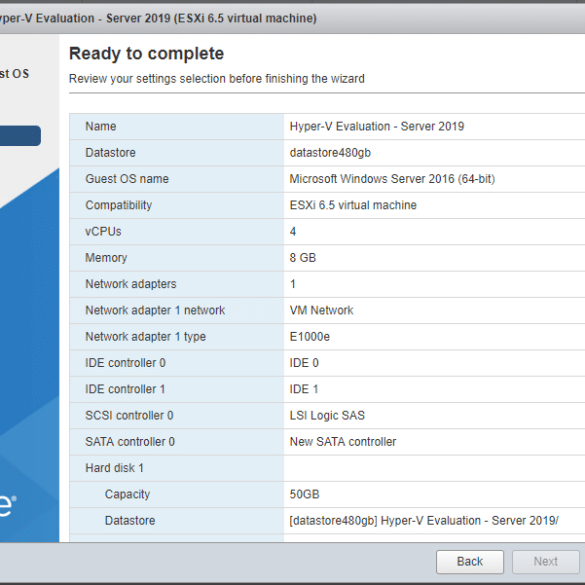Click the 'SCSI controller 0' label
Viewport: 585px width, 585px height.
[x=129, y=416]
